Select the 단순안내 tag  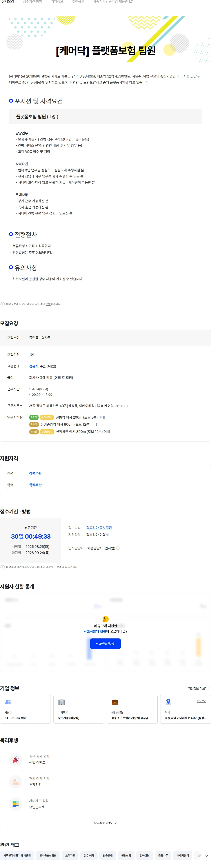tap(108, 855)
